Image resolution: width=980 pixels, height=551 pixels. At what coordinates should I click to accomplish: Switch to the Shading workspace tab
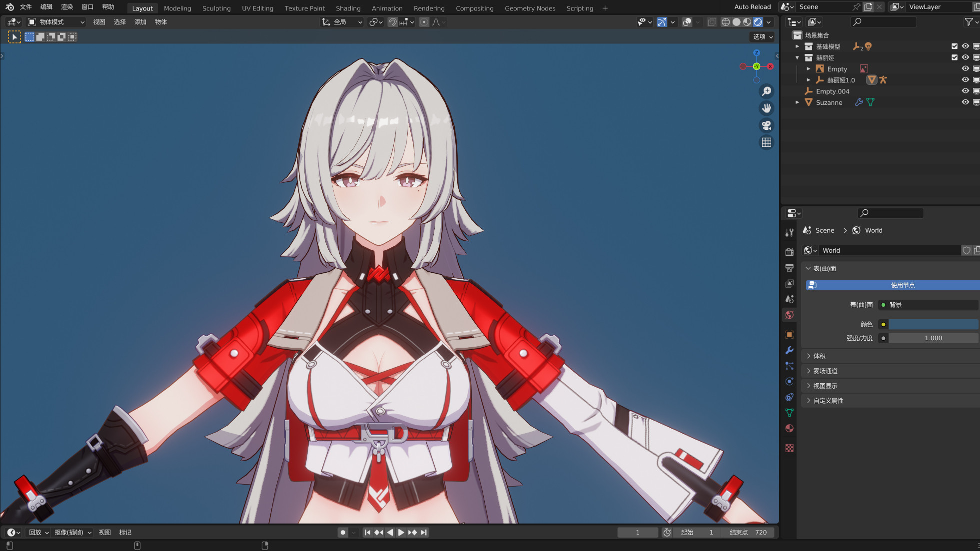[x=348, y=8]
